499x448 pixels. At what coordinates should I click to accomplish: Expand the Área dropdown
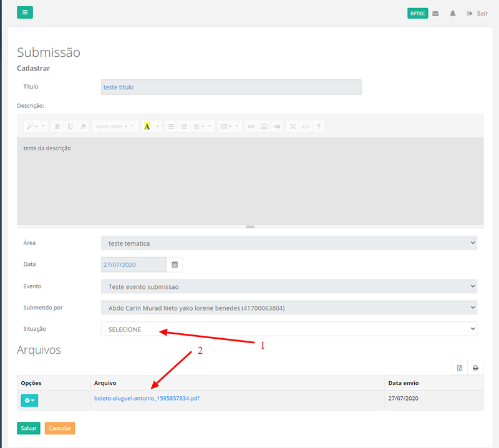pos(289,243)
